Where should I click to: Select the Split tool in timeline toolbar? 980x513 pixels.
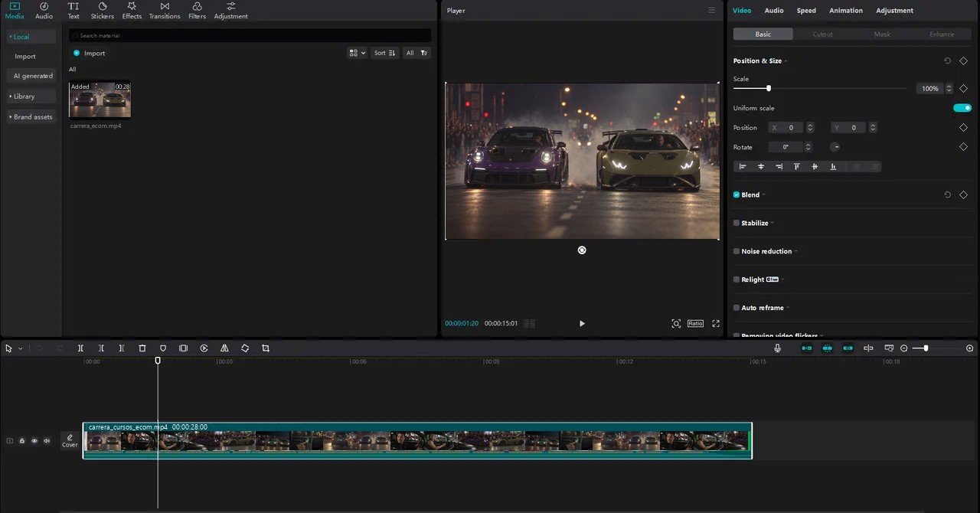click(x=80, y=348)
